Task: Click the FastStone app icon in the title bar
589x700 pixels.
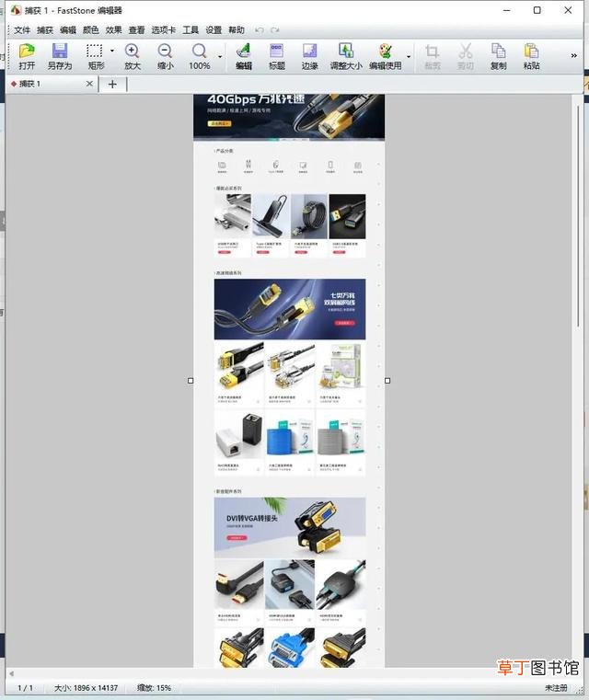Action: [x=16, y=10]
